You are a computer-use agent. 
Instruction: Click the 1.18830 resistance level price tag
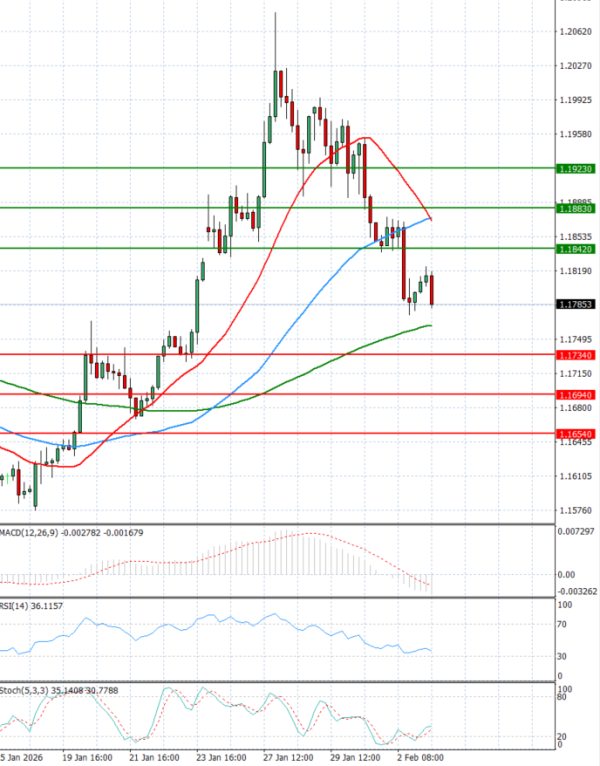pos(577,208)
